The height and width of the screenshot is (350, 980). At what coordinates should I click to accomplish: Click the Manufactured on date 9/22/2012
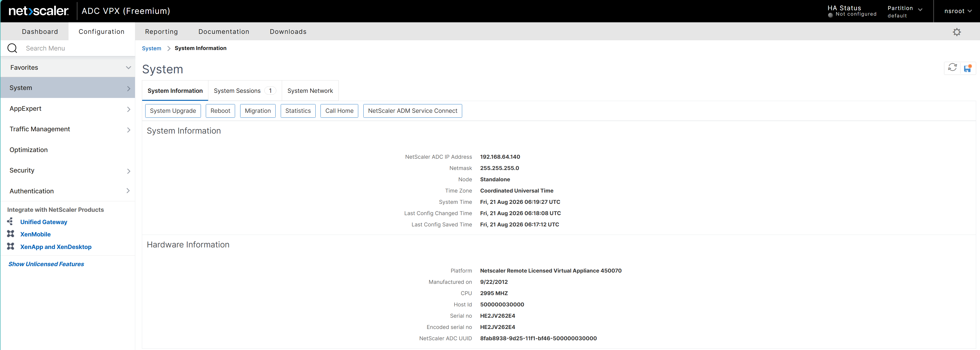coord(494,282)
